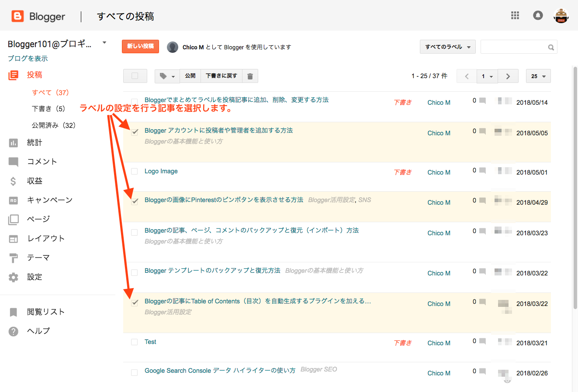This screenshot has width=578, height=392.
Task: Click the campaigns AD icon
Action: 14,200
